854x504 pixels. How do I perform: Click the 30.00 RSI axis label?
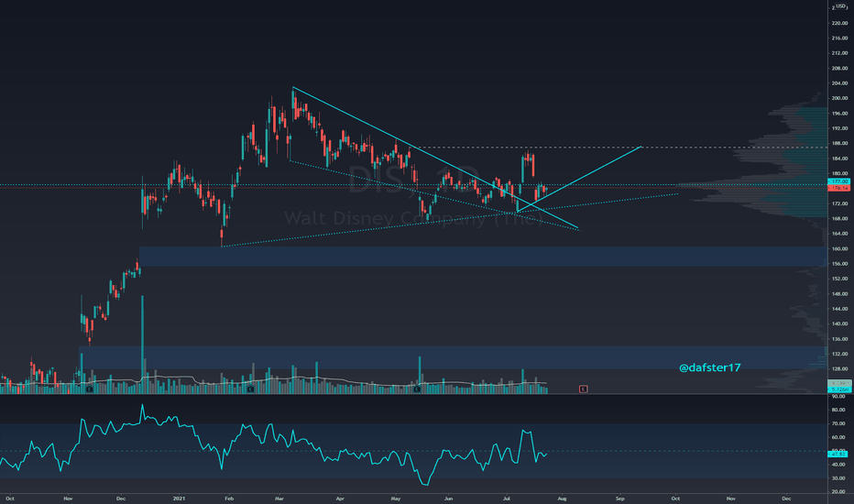click(838, 478)
